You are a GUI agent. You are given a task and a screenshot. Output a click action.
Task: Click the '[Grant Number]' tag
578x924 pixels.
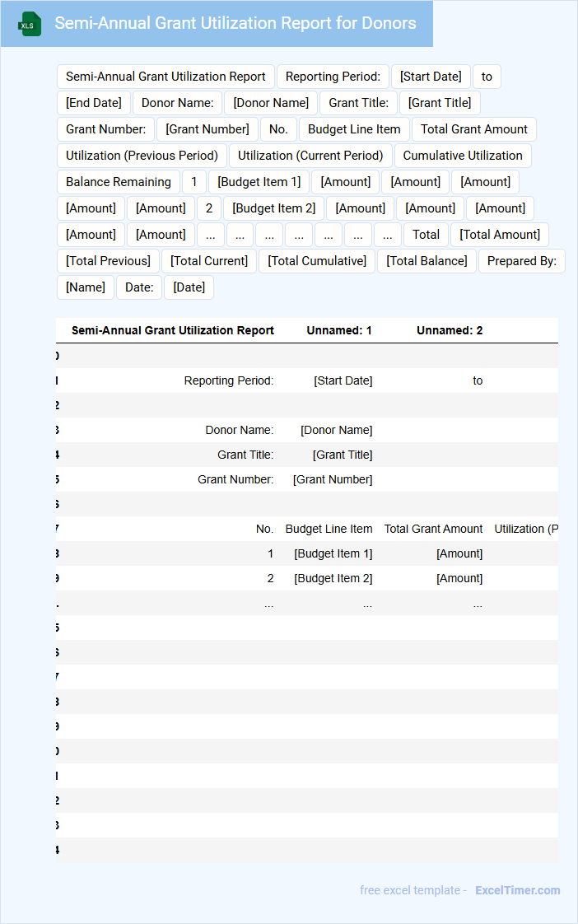(207, 129)
